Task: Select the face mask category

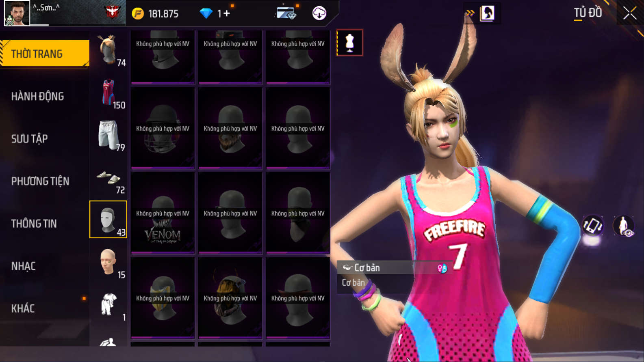Action: point(108,220)
